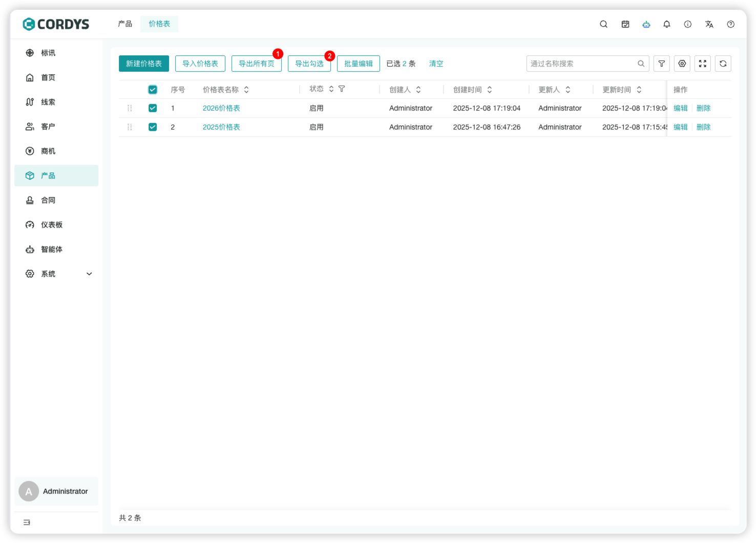Uncheck the 2025价格表 row checkbox
This screenshot has width=756, height=543.
[x=153, y=127]
